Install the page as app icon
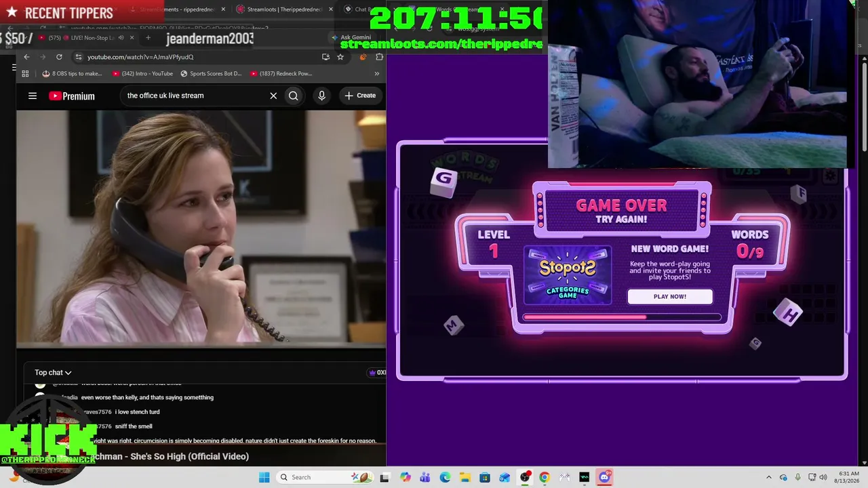 pyautogui.click(x=325, y=57)
